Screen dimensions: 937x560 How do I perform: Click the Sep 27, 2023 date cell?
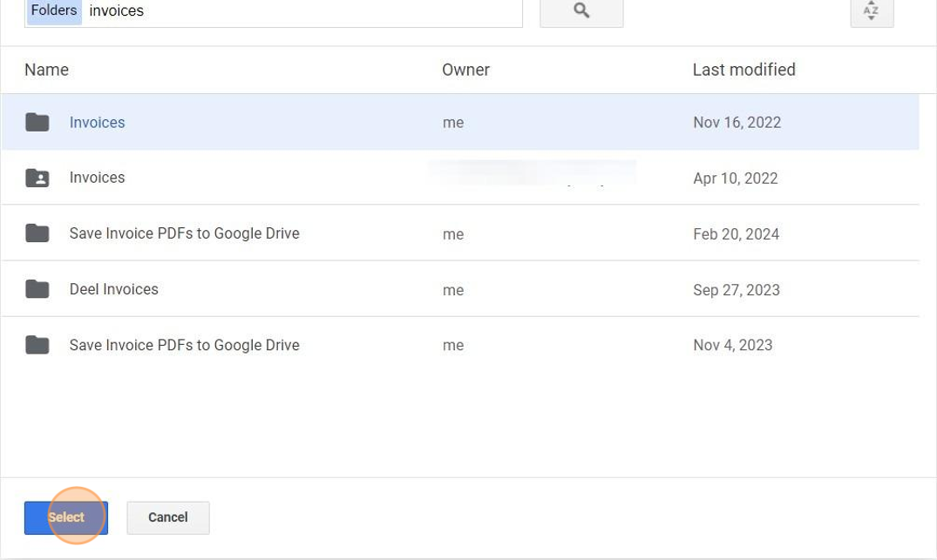coord(736,290)
